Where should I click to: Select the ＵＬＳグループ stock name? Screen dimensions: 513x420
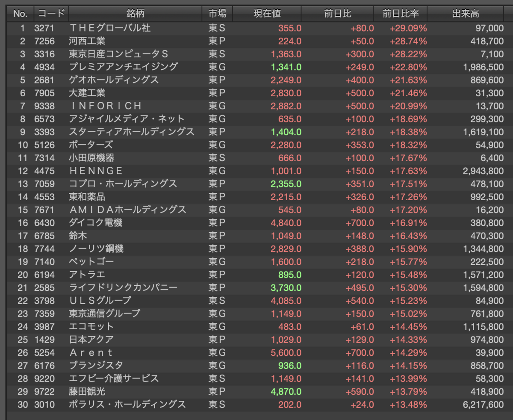point(100,301)
